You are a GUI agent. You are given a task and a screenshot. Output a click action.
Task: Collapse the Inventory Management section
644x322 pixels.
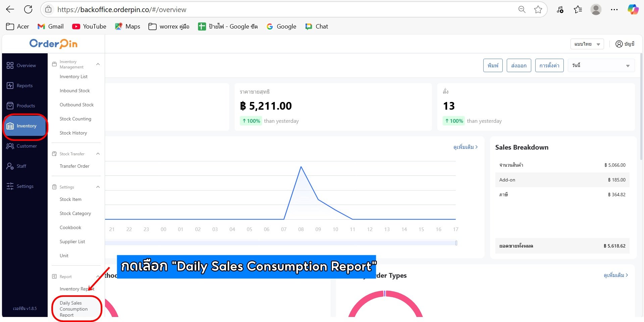pos(98,64)
